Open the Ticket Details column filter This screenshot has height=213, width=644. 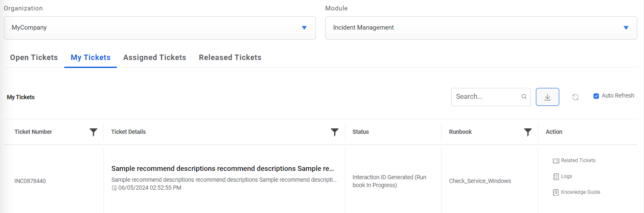pos(334,132)
